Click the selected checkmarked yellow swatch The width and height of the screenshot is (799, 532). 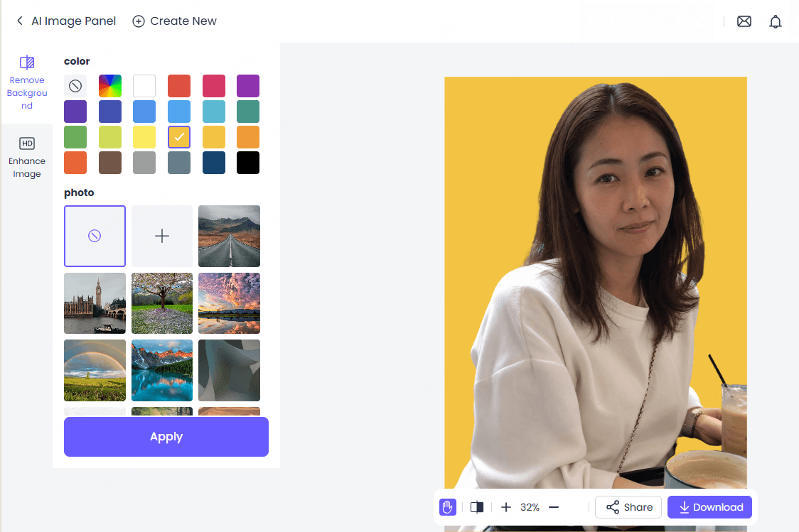tap(179, 137)
